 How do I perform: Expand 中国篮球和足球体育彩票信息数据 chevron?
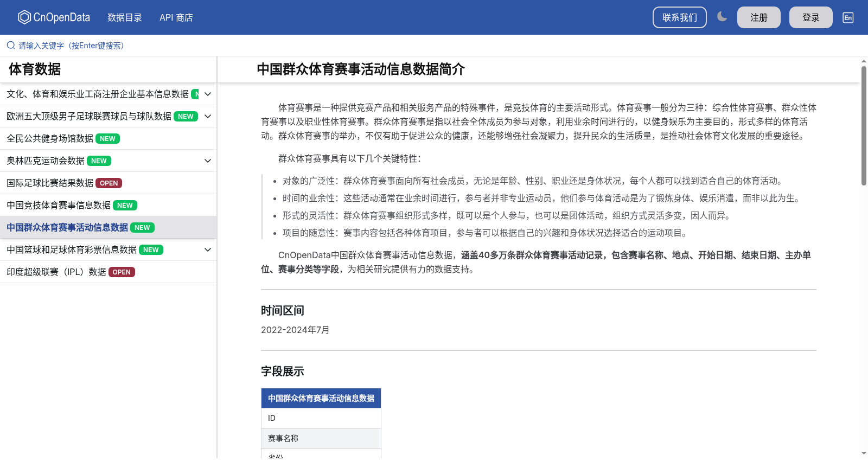[x=208, y=250]
